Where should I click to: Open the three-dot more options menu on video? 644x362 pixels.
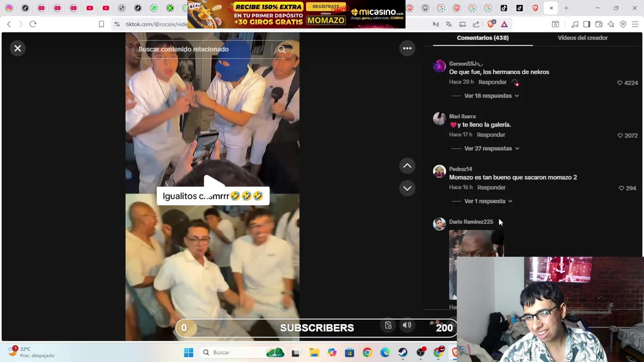407,48
